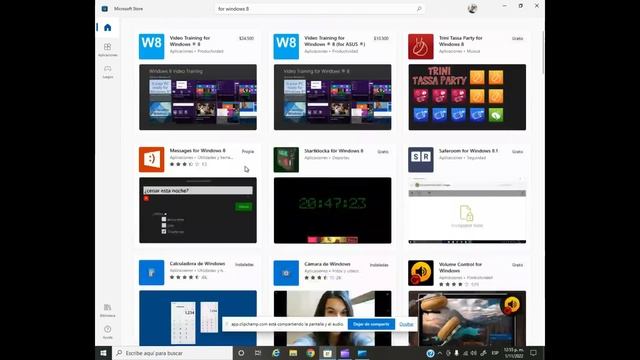Click the store search box 'for windows 8'

click(x=319, y=9)
